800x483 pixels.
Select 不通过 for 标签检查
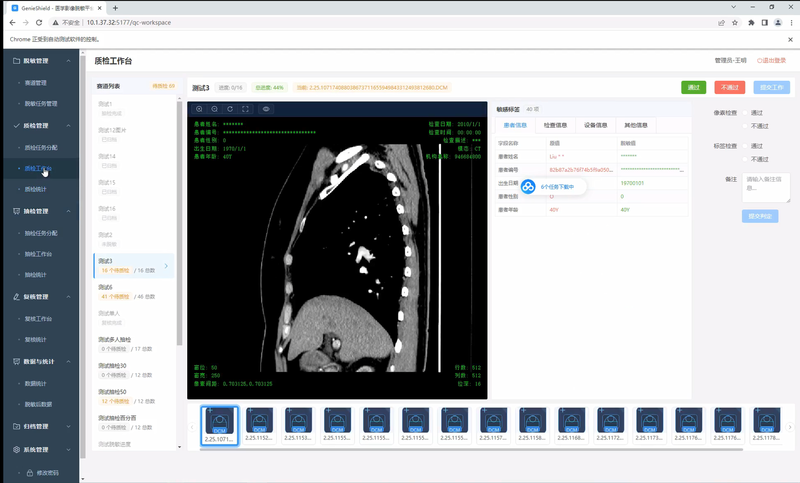coord(745,159)
